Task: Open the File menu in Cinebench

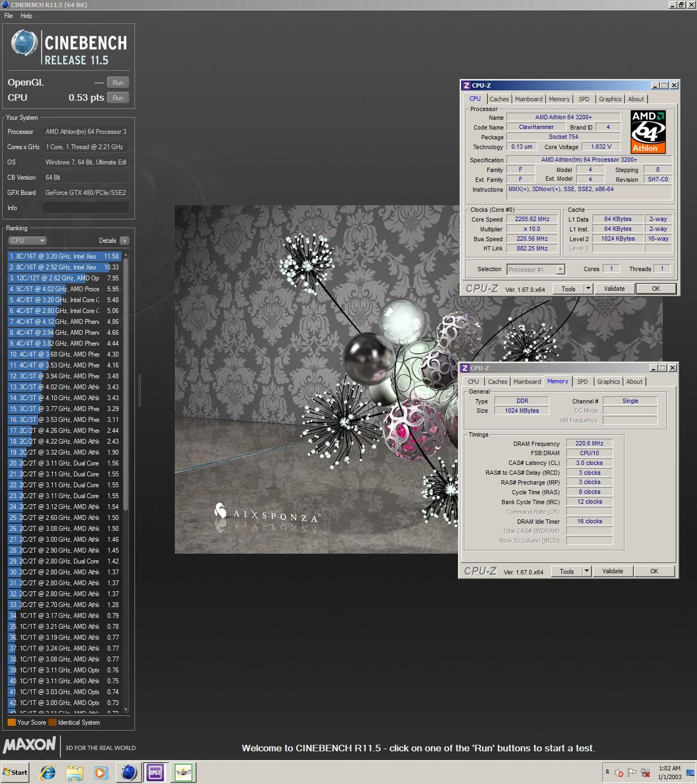Action: click(x=9, y=16)
